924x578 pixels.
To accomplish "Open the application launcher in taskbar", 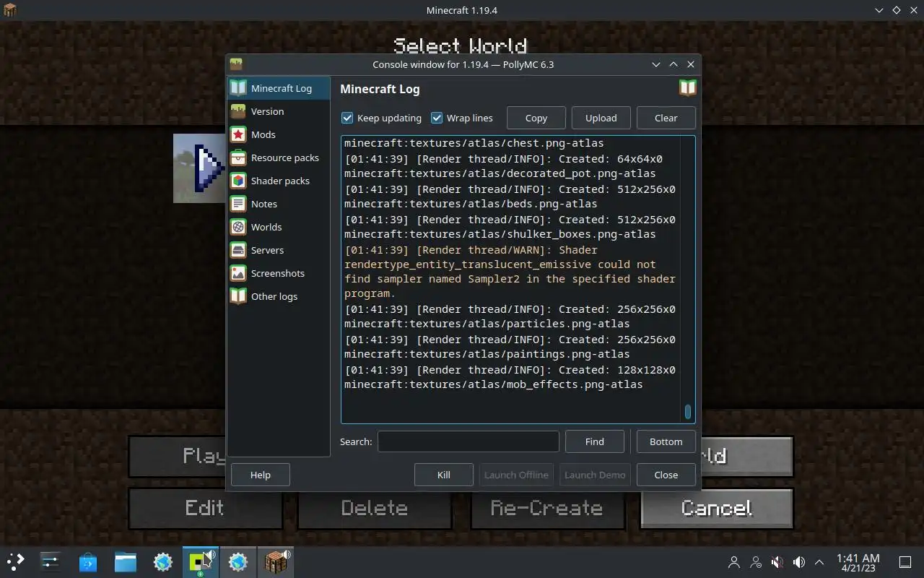I will [15, 561].
